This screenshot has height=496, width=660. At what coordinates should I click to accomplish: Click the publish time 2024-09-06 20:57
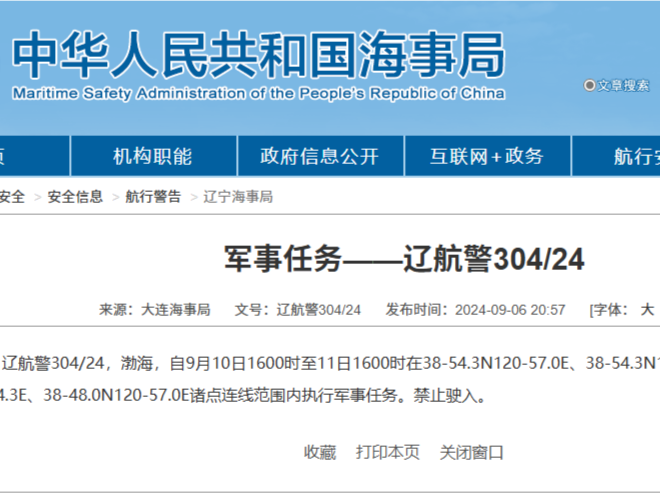pyautogui.click(x=510, y=310)
